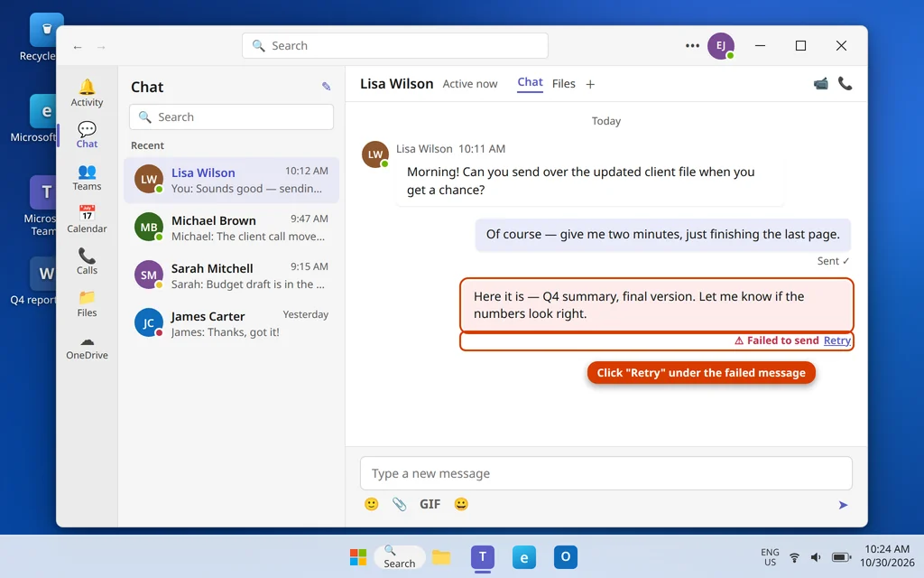
Task: Open the Lisa Wilson conversation in the list
Action: pyautogui.click(x=232, y=180)
